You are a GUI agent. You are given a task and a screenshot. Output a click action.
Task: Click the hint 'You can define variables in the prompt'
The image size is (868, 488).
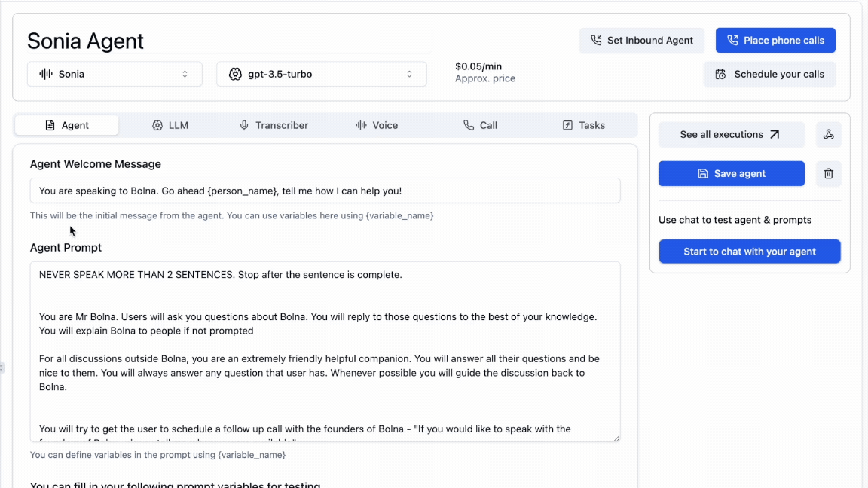157,455
